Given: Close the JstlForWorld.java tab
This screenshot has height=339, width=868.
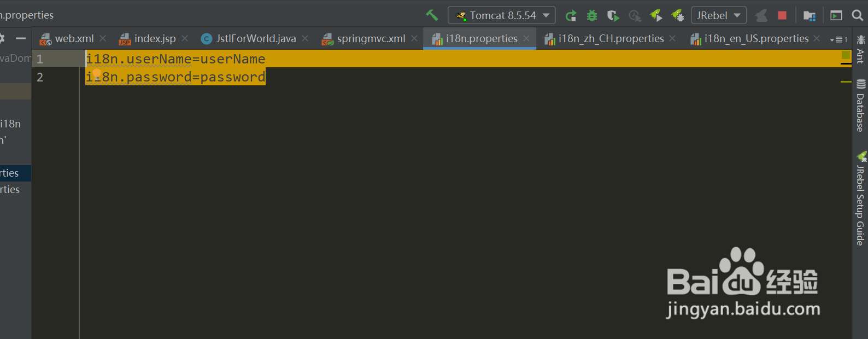Looking at the screenshot, I should point(305,38).
